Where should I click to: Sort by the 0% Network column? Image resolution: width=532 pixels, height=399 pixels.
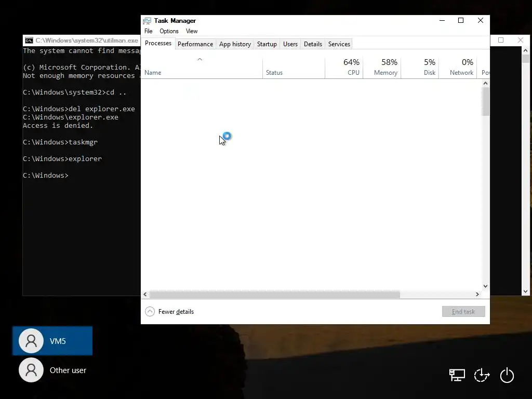(458, 68)
